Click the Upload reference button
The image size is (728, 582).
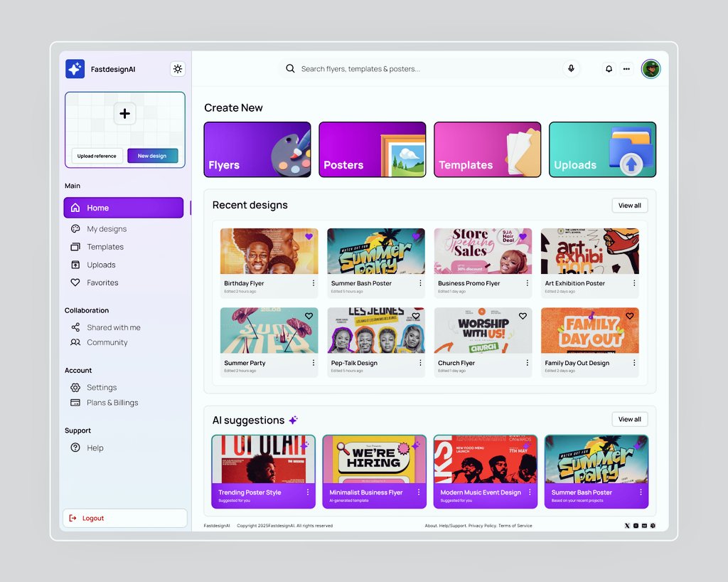click(x=97, y=156)
